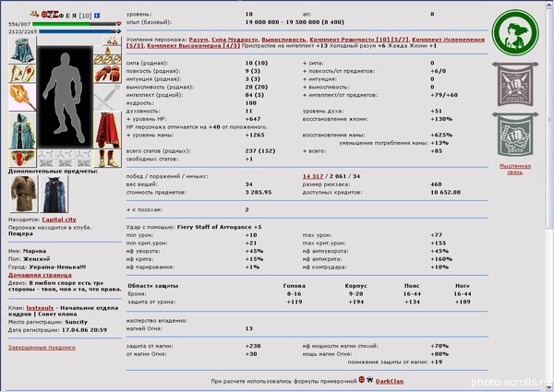Open the scrolls banner icon
Viewport: 554px width, 392px height.
tap(515, 84)
